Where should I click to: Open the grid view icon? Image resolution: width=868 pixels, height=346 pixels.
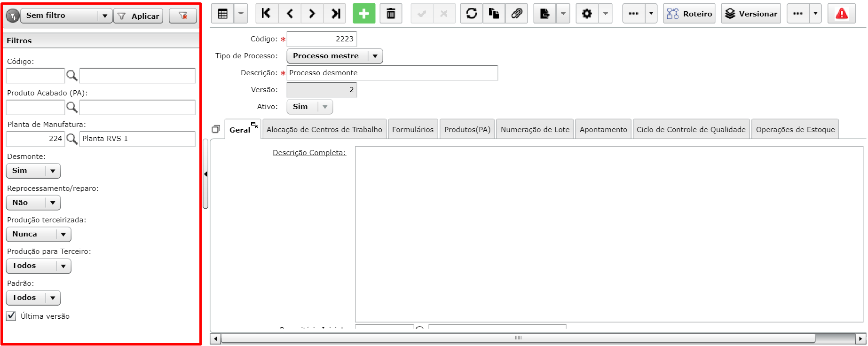click(223, 14)
